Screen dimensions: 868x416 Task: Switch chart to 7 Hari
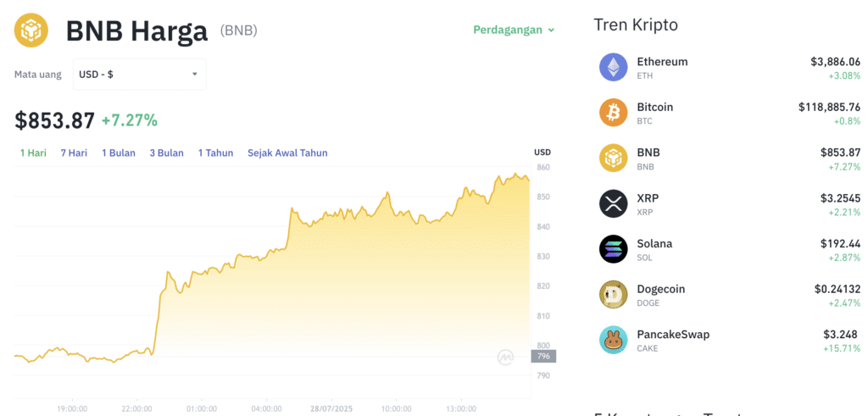point(74,153)
